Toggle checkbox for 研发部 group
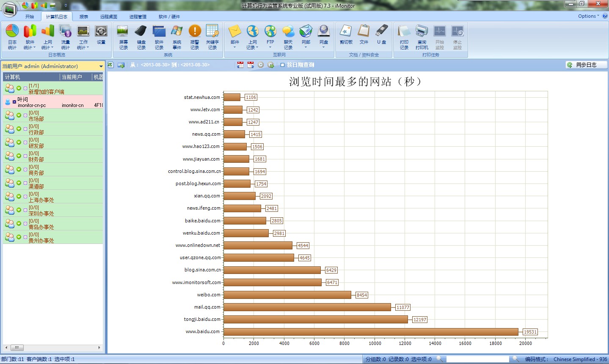The height and width of the screenshot is (364, 609). point(25,142)
